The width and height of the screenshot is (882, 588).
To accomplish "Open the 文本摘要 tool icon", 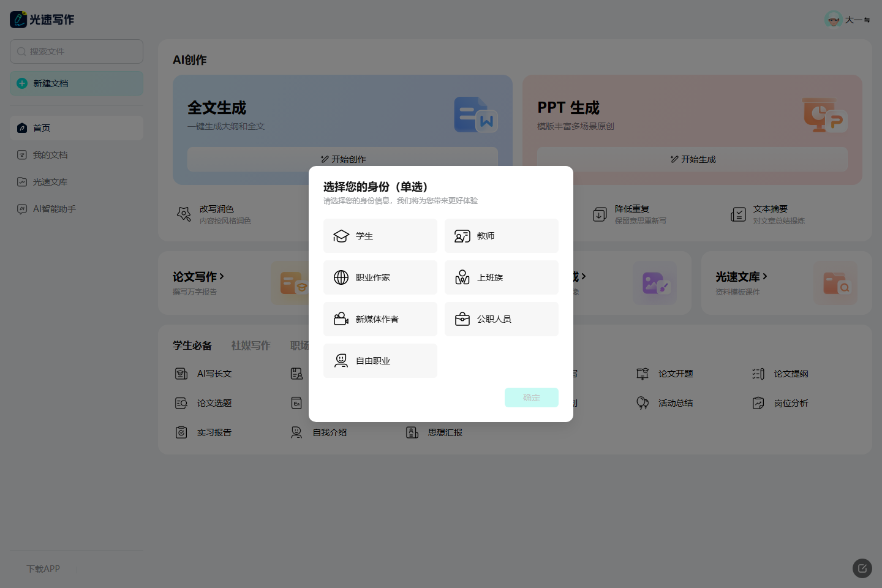I will click(x=738, y=214).
